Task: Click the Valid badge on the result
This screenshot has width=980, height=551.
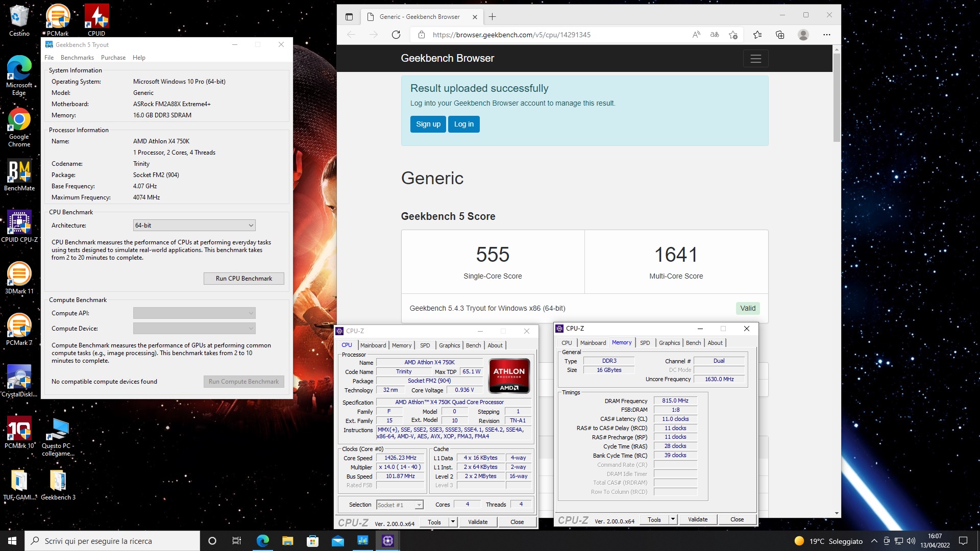Action: click(748, 308)
